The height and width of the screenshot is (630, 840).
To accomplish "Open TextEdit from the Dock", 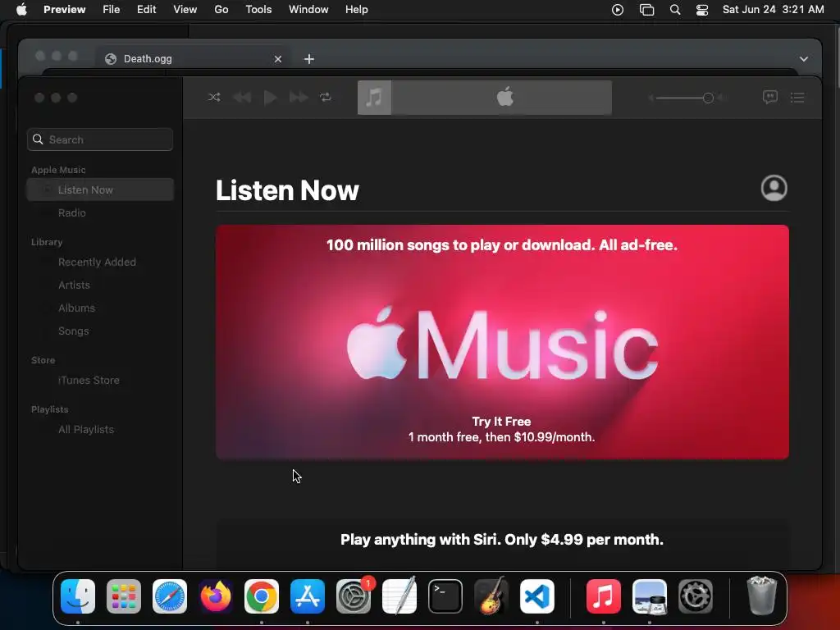I will point(399,596).
